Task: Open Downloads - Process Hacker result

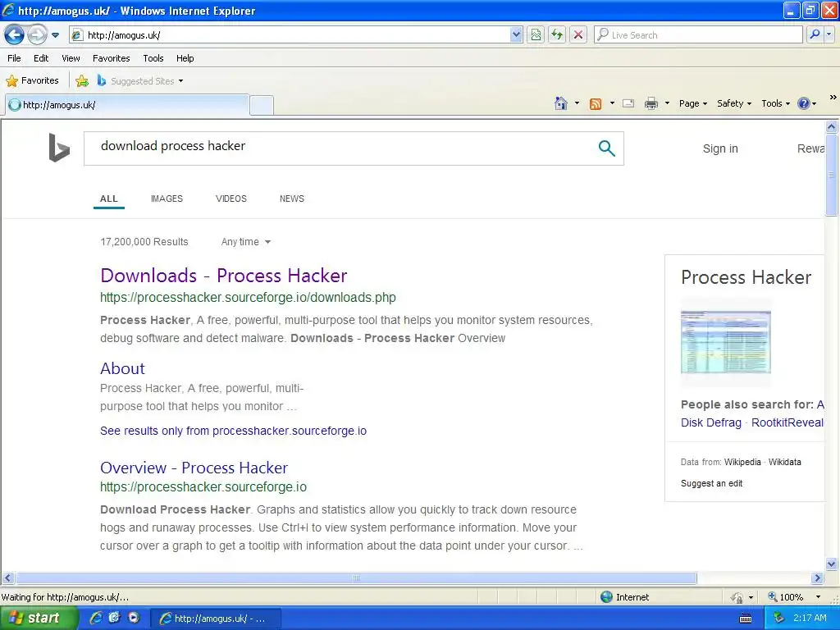Action: point(223,276)
